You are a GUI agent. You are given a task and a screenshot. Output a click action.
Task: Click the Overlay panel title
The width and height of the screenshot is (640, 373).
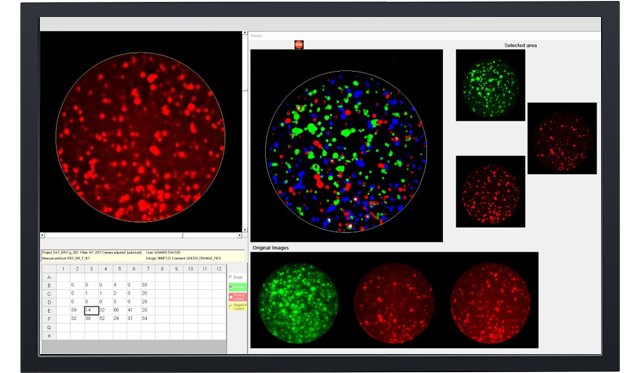point(256,36)
